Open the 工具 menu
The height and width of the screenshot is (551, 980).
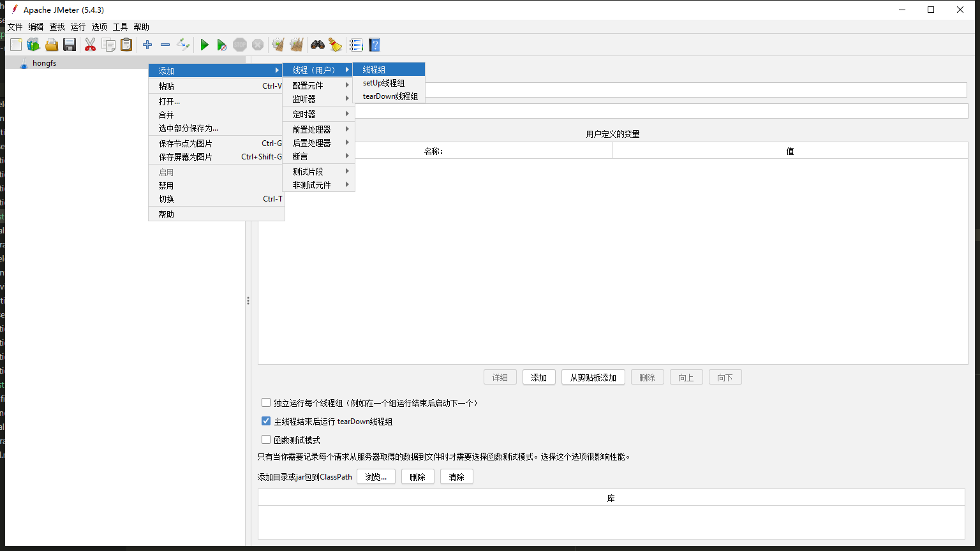[x=120, y=27]
